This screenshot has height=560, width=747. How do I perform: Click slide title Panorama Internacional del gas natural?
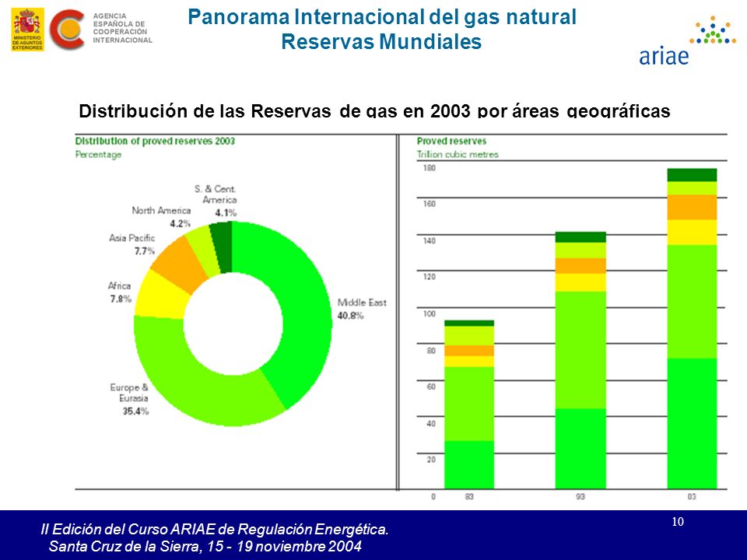[x=381, y=16]
